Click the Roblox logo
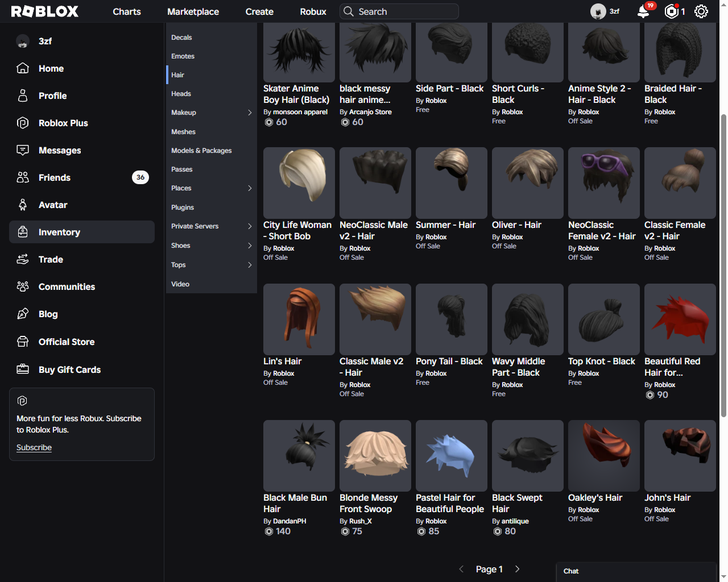 tap(45, 11)
